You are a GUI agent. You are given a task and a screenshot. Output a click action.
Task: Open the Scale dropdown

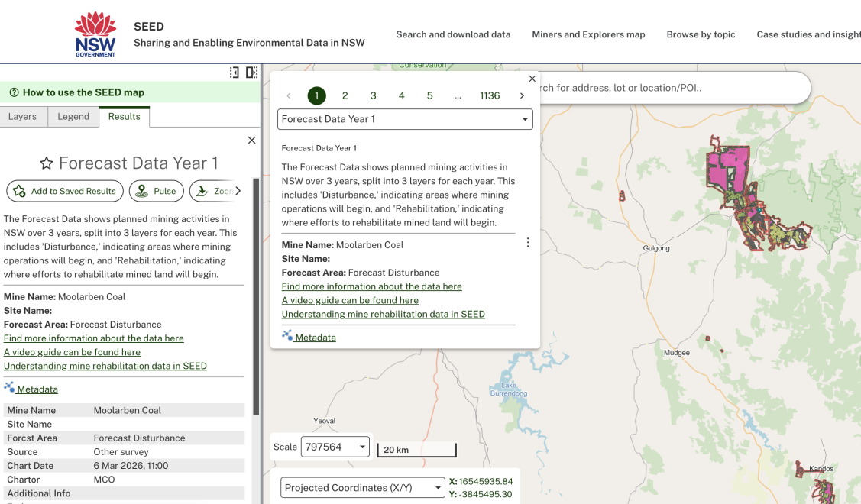(335, 447)
